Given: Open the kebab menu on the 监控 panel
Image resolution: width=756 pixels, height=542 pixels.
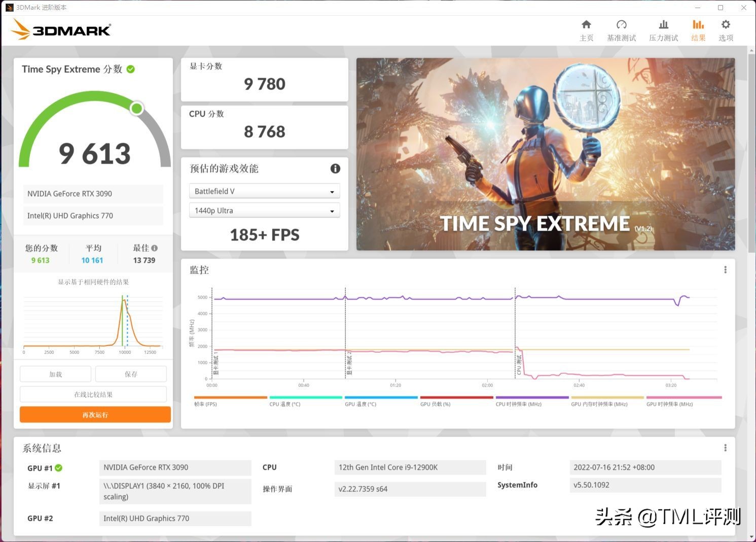Looking at the screenshot, I should tap(726, 269).
